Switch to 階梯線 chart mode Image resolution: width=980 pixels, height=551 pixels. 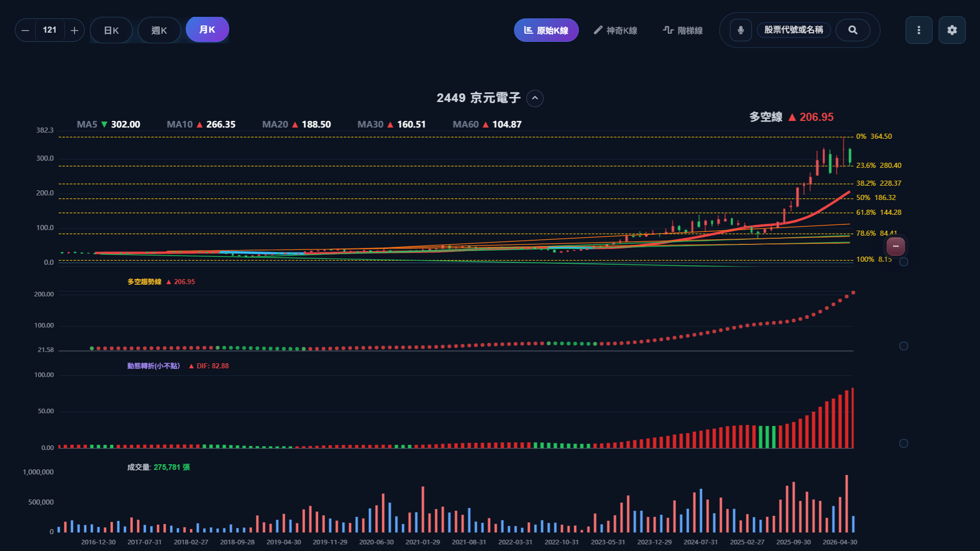(682, 31)
